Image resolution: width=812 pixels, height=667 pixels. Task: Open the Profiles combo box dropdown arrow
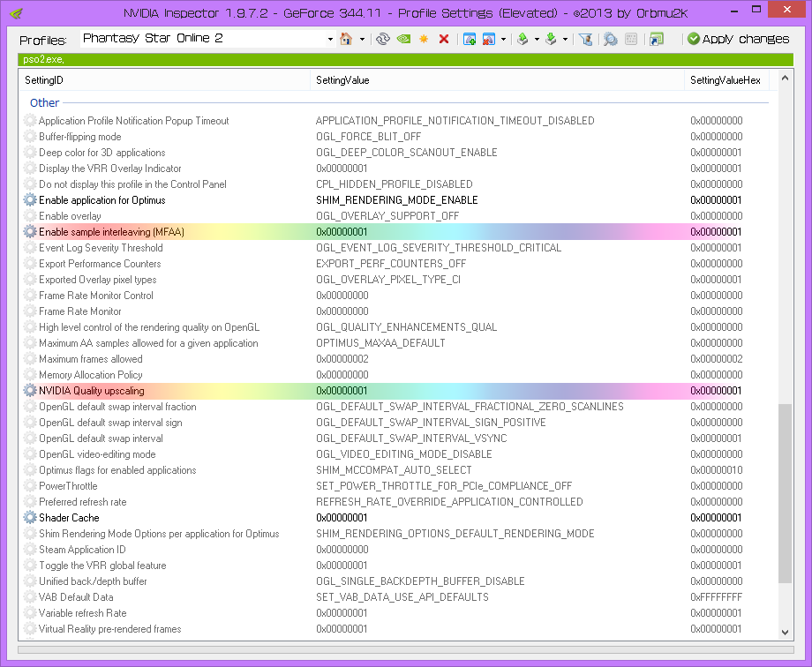330,40
